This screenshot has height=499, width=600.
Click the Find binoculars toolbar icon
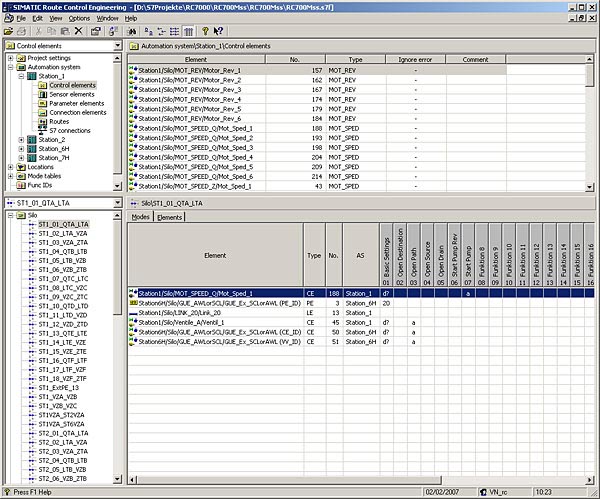[x=132, y=31]
